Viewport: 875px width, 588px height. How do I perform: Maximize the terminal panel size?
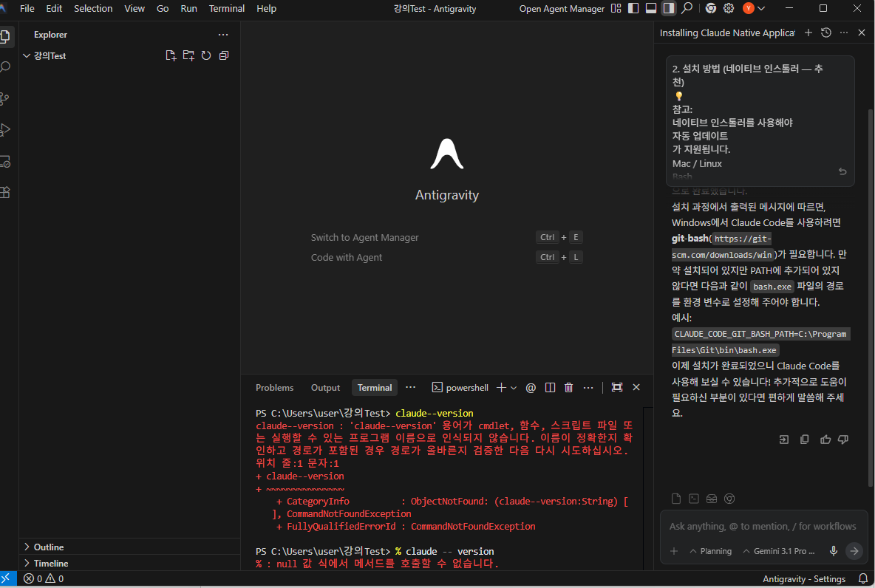[616, 387]
